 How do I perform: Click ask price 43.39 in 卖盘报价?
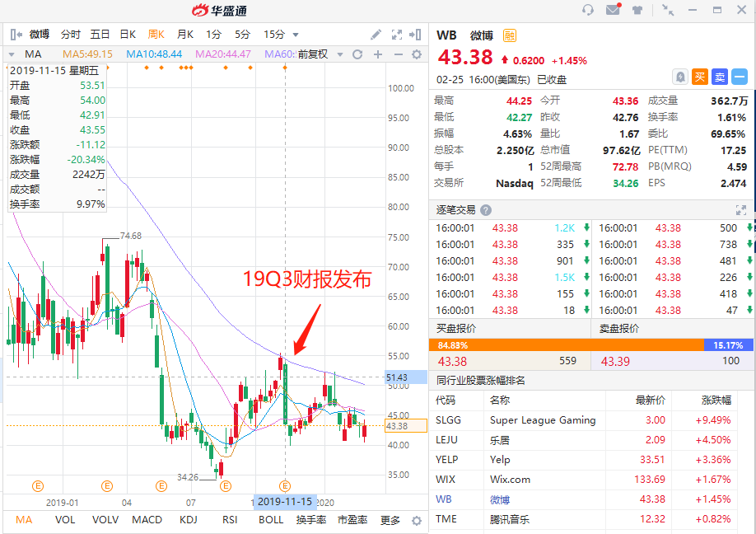click(615, 361)
